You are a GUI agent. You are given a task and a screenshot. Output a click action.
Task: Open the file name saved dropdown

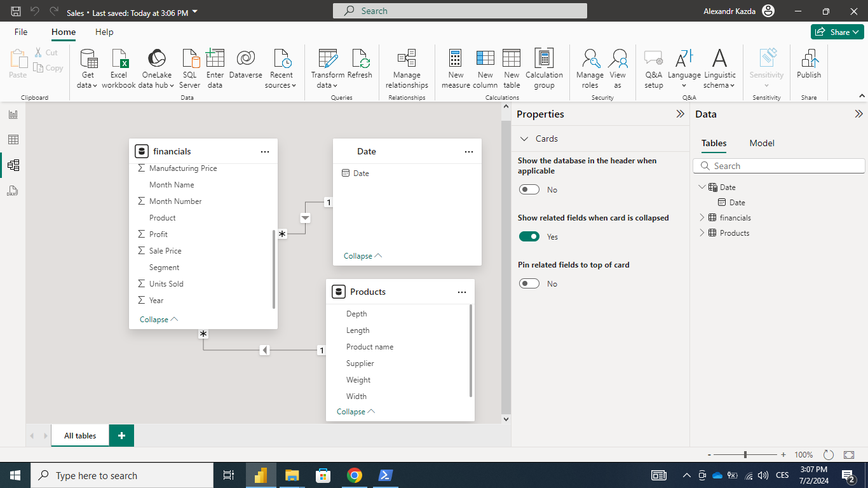[x=194, y=12]
